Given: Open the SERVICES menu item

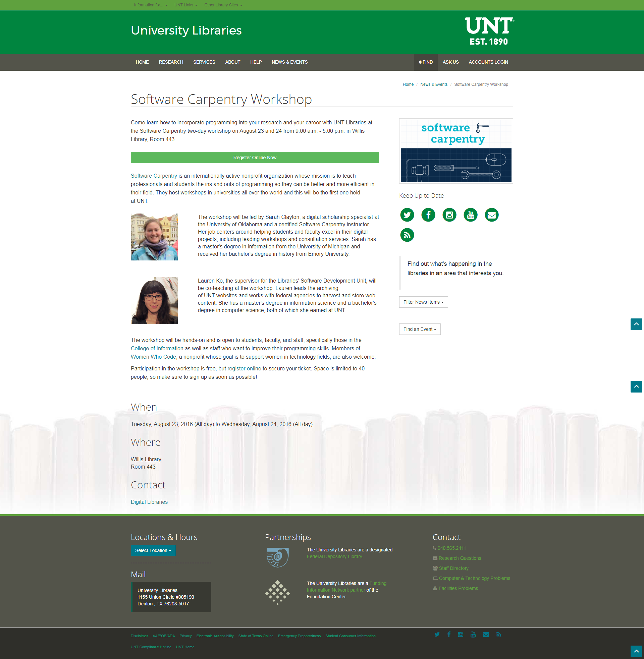Looking at the screenshot, I should tap(204, 62).
